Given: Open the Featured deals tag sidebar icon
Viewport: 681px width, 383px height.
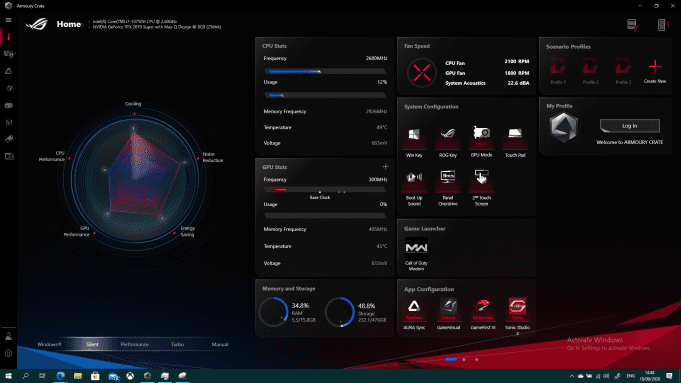Looking at the screenshot, I should point(8,139).
